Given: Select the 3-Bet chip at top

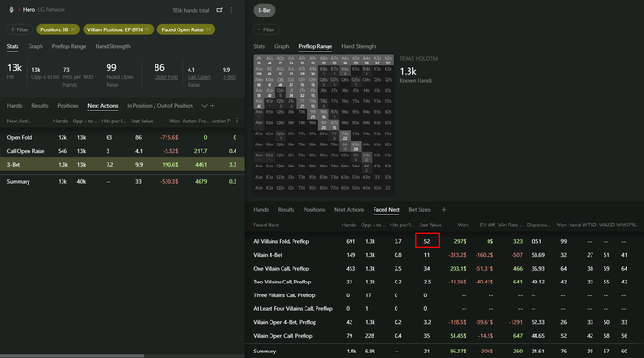Looking at the screenshot, I should coord(264,10).
